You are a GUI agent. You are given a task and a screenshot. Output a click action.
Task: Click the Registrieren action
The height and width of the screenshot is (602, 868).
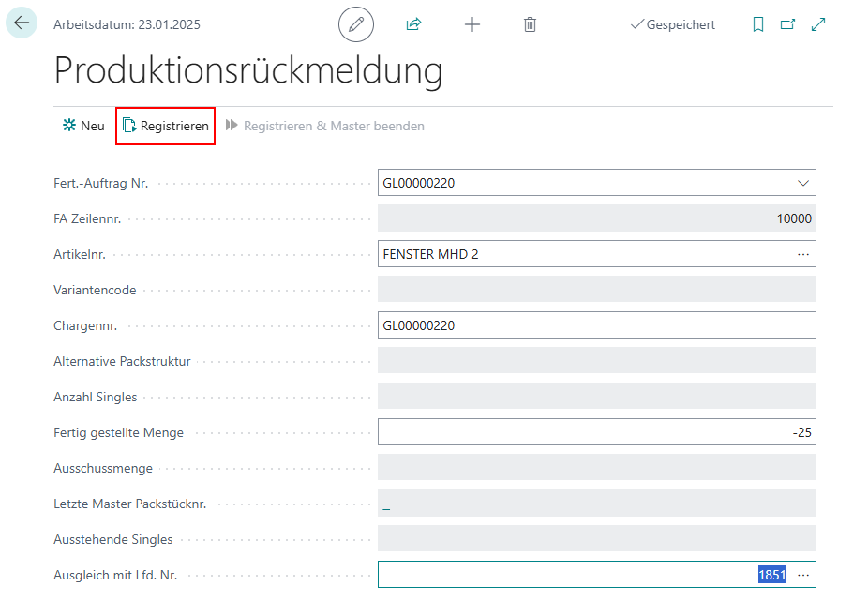point(166,126)
